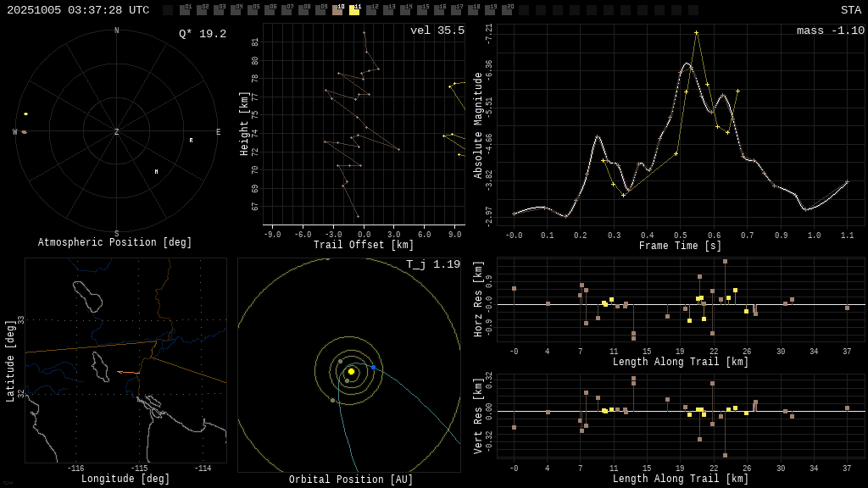Click the yellow station 11 box
The image size is (868, 488).
354,10
